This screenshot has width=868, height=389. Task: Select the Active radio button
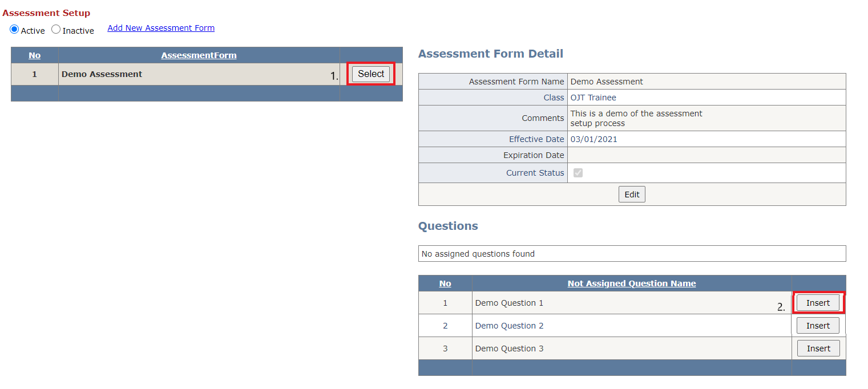(x=14, y=30)
